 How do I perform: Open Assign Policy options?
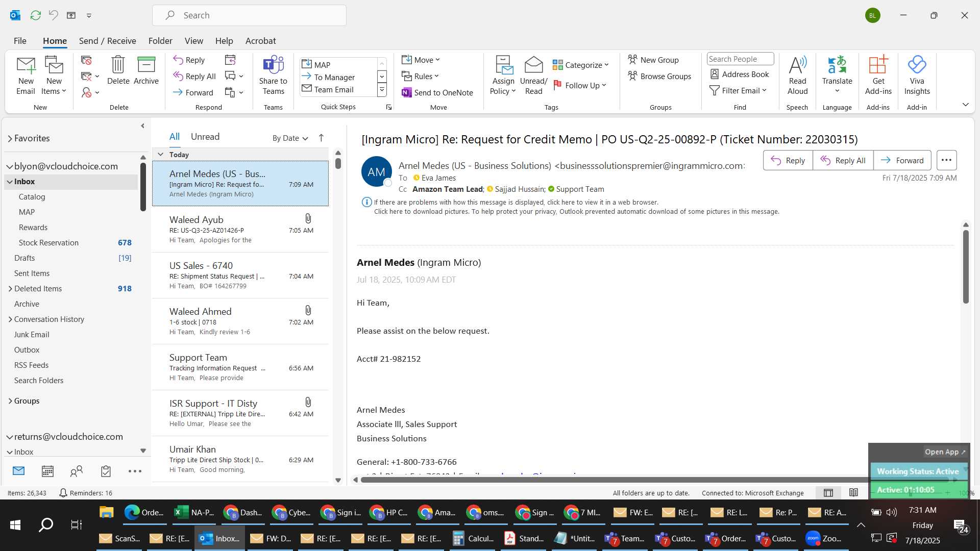pyautogui.click(x=503, y=76)
